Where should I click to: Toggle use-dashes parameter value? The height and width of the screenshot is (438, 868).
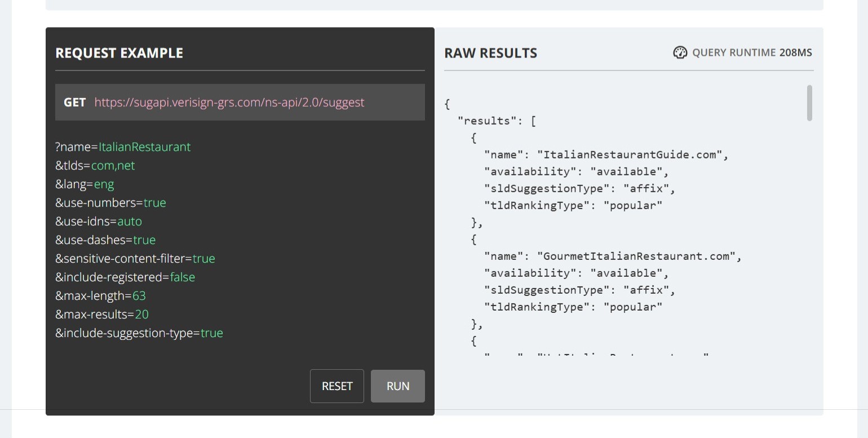pos(144,240)
